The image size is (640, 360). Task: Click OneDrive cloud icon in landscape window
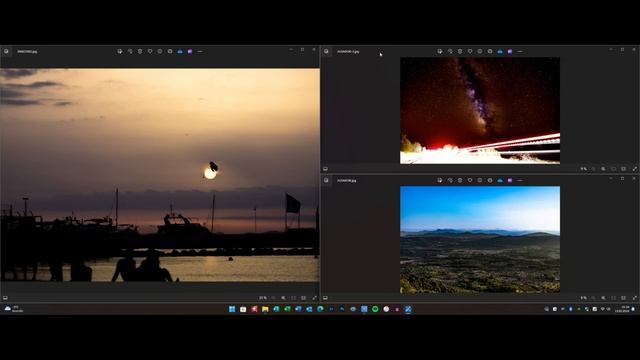pyautogui.click(x=500, y=180)
